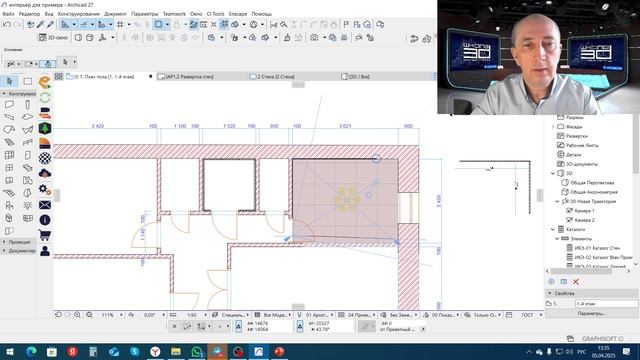Open the Файл menu
The image size is (640, 360).
point(8,14)
